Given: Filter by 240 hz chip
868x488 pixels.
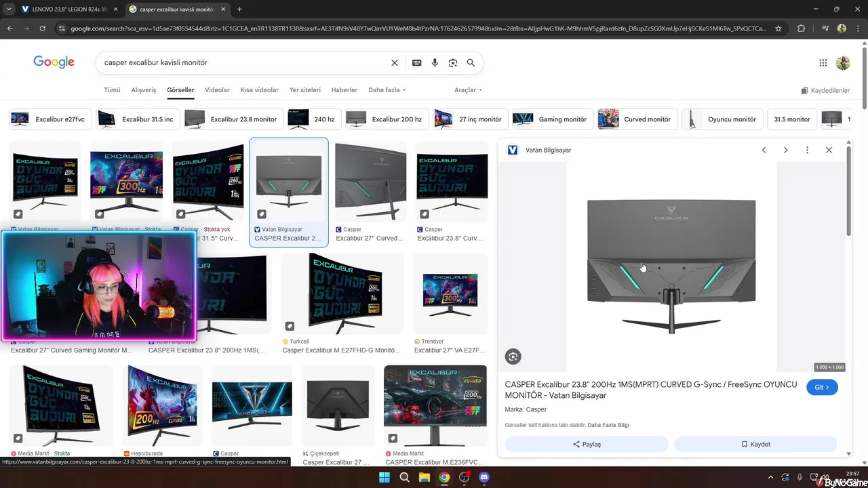Looking at the screenshot, I should 314,119.
